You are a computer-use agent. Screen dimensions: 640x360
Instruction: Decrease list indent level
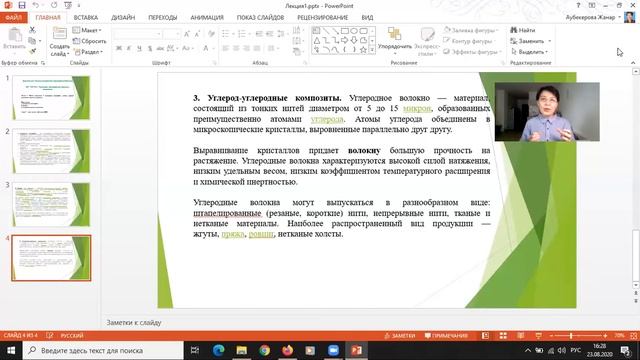click(x=259, y=34)
